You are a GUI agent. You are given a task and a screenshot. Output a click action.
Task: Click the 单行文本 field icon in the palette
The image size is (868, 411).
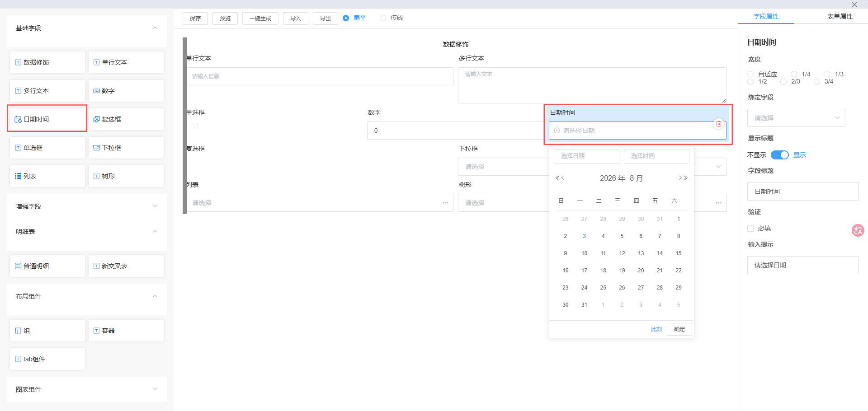click(x=96, y=62)
